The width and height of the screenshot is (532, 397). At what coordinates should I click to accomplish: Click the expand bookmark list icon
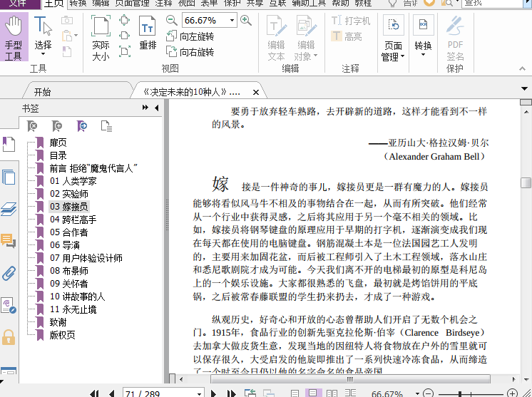pyautogui.click(x=106, y=126)
